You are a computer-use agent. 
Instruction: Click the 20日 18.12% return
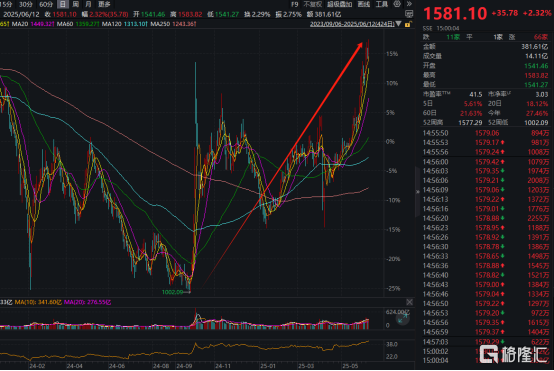537,104
